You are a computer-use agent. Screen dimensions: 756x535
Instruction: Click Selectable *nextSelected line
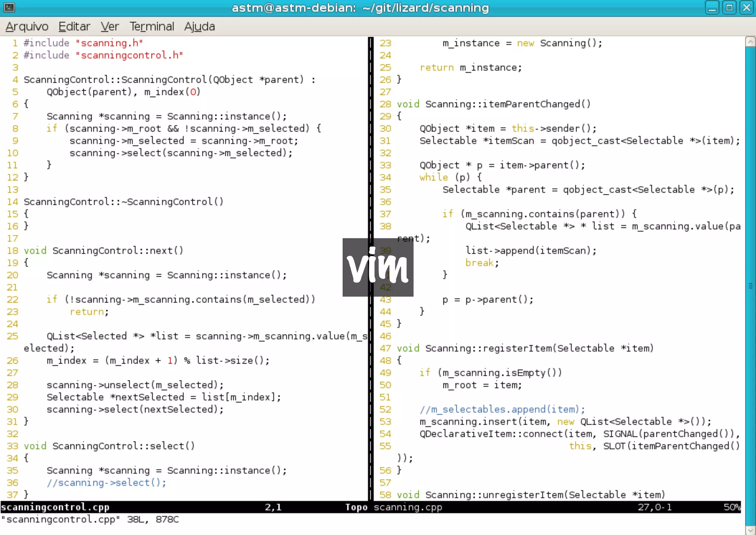tap(164, 397)
